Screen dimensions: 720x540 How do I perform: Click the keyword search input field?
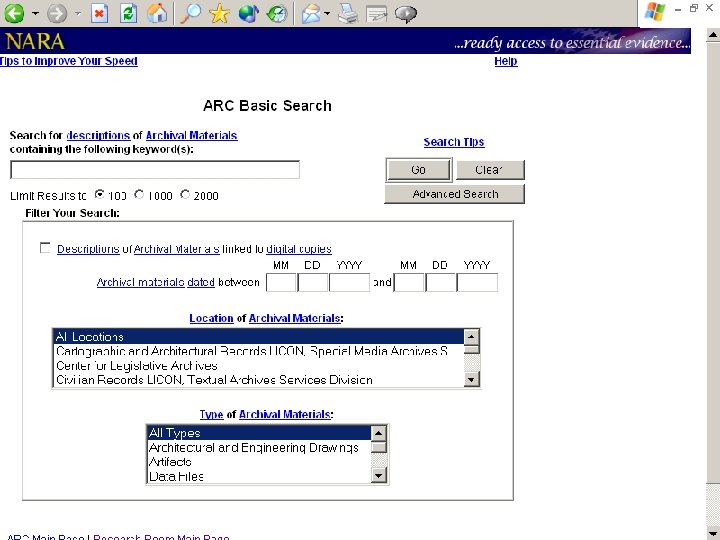tap(155, 170)
